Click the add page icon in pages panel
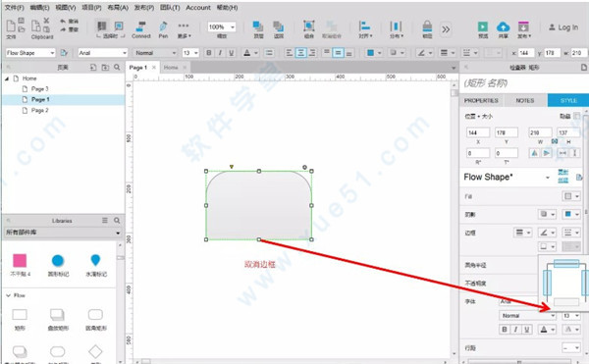The width and height of the screenshot is (589, 364). [93, 67]
